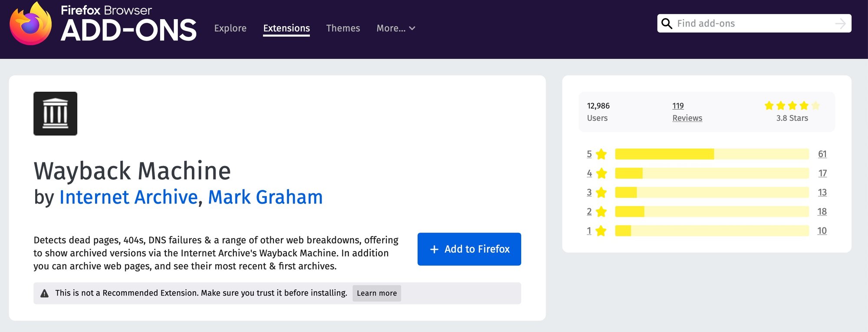The image size is (868, 332).
Task: Click the star icon in 3-star row
Action: click(x=601, y=193)
